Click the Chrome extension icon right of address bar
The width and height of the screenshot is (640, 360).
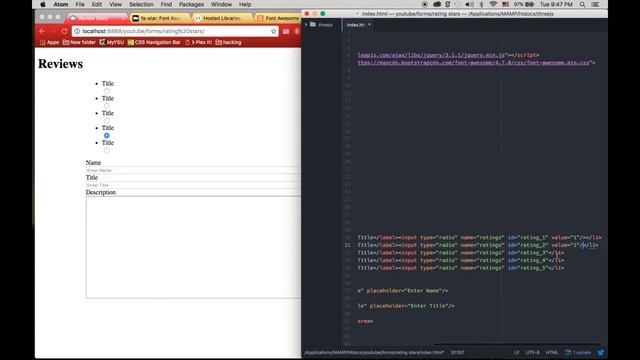[x=286, y=31]
